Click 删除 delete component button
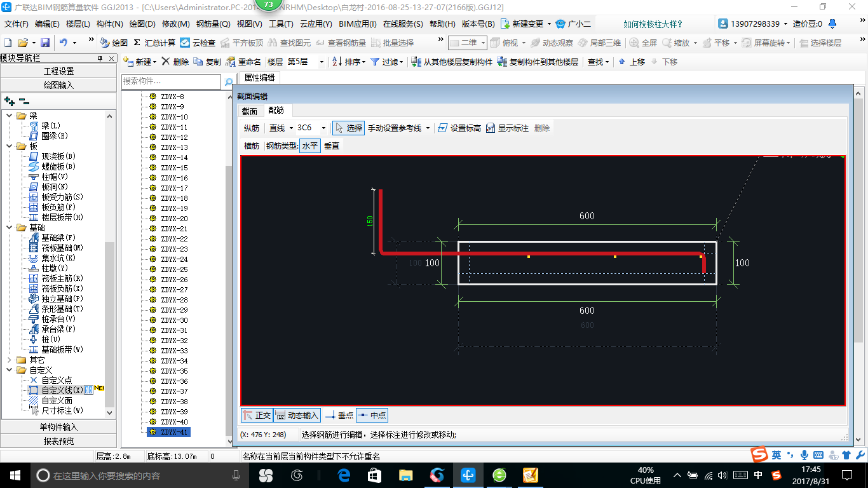 pyautogui.click(x=175, y=62)
